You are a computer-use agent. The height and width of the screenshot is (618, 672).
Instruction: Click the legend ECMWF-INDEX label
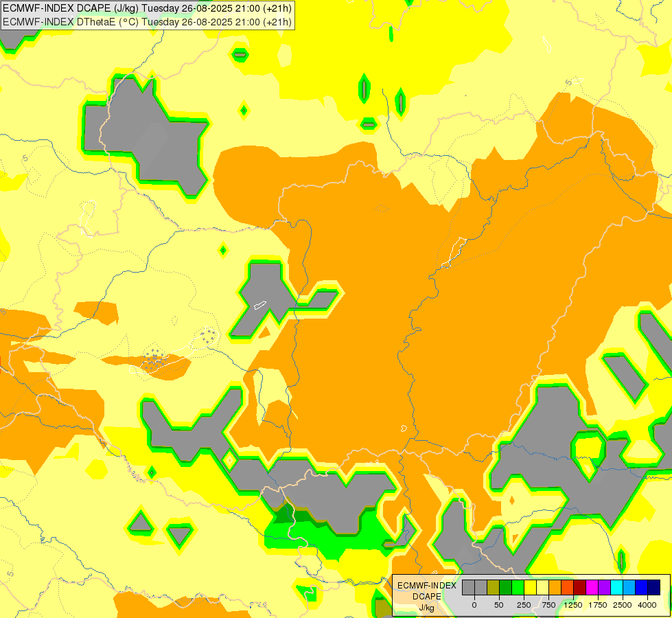tap(427, 586)
